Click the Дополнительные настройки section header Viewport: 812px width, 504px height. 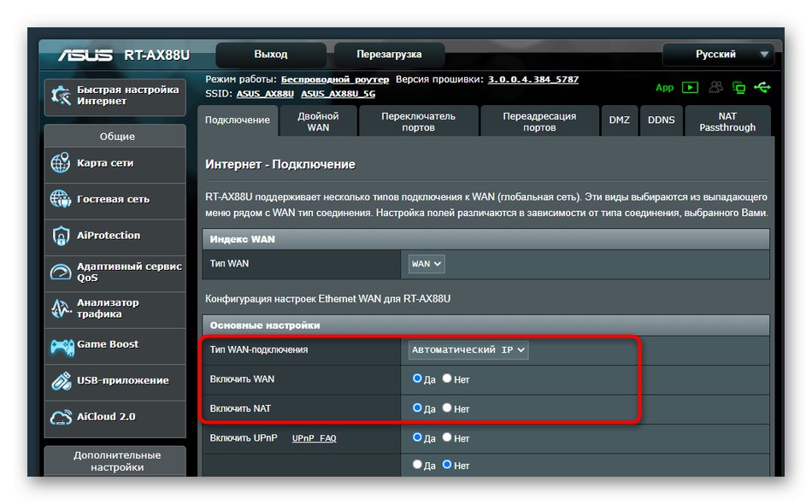(x=115, y=461)
